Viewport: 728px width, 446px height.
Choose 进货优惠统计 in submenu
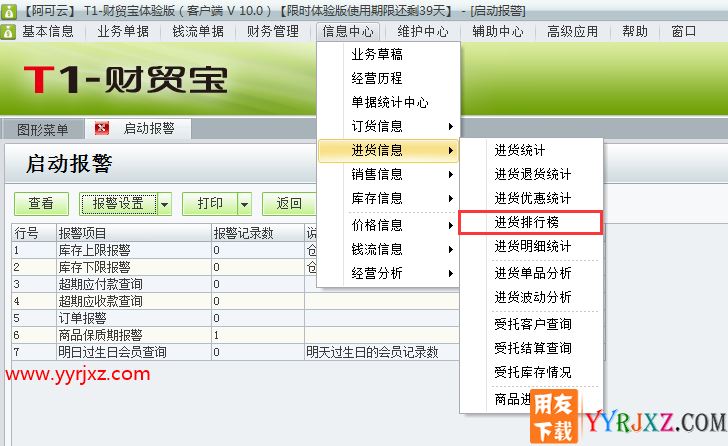pyautogui.click(x=531, y=198)
